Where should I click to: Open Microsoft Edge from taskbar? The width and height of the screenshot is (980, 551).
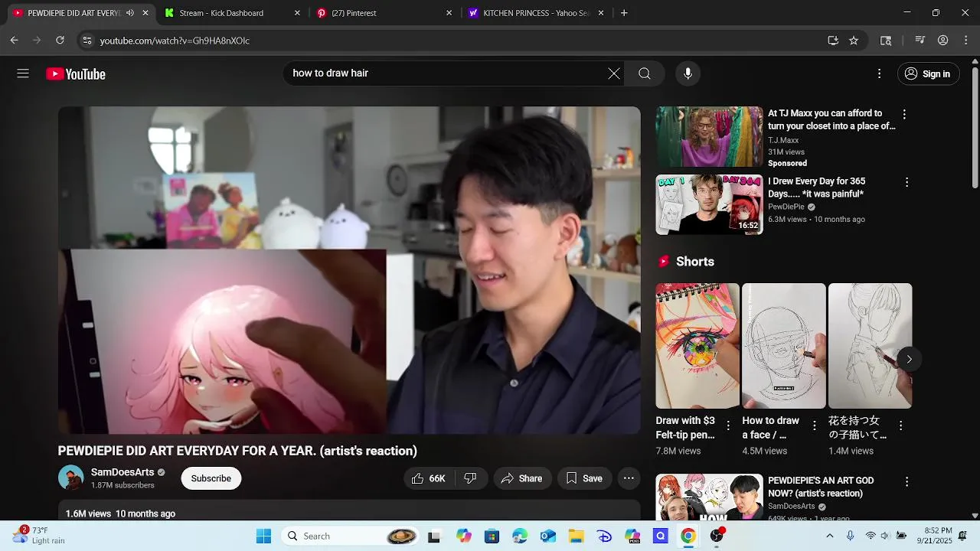[x=520, y=536]
